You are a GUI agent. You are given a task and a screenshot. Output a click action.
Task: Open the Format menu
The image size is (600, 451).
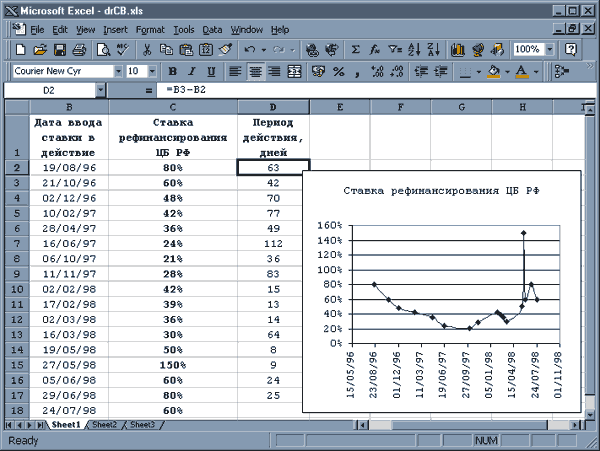click(x=150, y=30)
